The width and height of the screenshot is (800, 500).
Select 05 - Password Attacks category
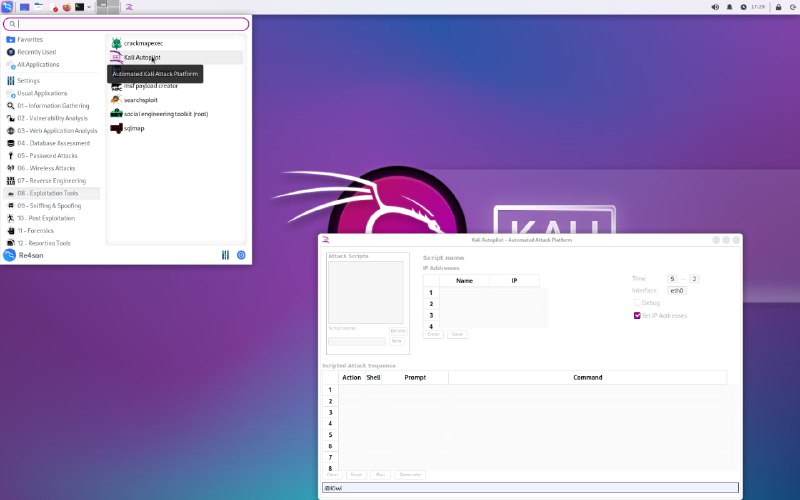click(x=46, y=156)
